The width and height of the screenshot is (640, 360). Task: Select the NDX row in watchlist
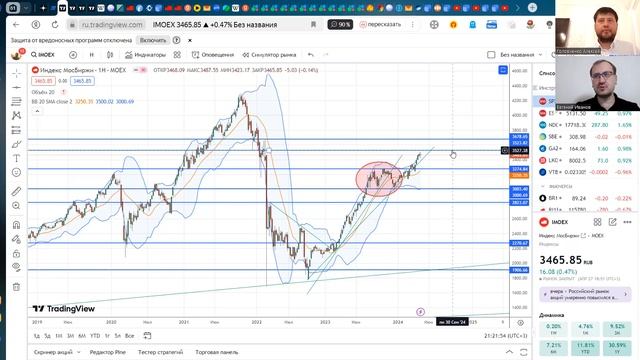(x=585, y=125)
